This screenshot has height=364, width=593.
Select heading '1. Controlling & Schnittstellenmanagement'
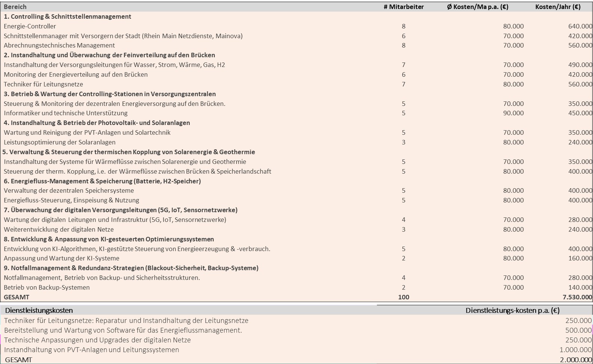click(x=67, y=16)
